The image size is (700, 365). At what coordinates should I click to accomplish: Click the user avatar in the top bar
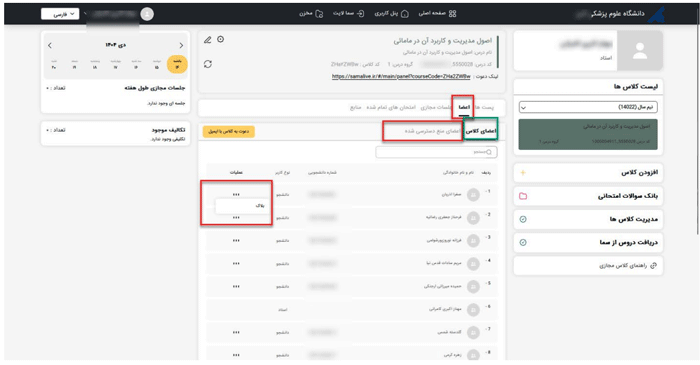tap(147, 14)
